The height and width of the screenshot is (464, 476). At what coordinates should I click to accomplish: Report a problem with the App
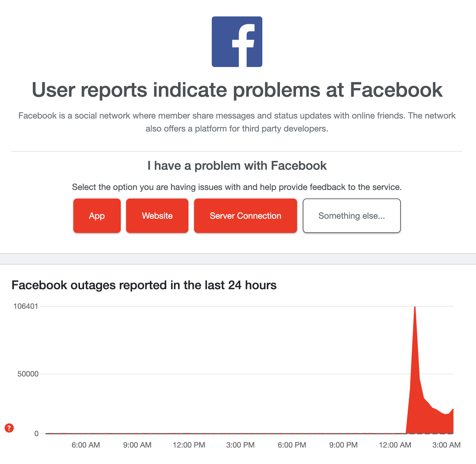(x=97, y=216)
